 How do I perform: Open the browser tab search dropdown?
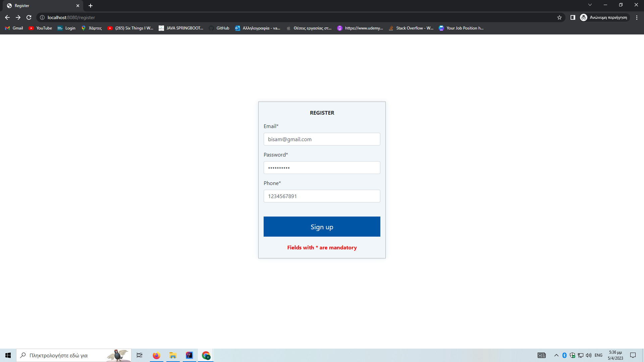click(x=590, y=5)
